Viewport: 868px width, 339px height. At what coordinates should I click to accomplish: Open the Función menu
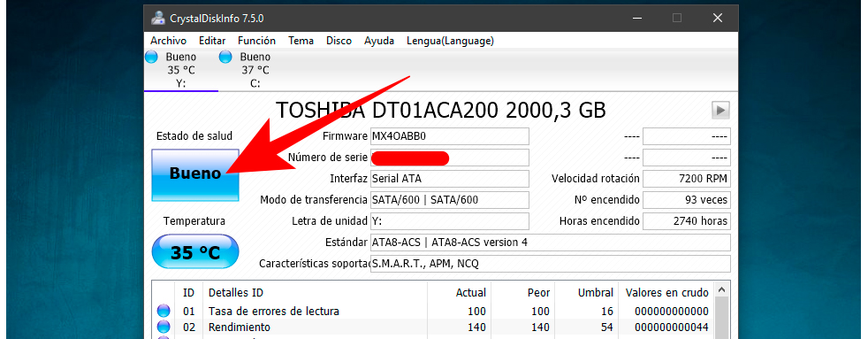257,41
